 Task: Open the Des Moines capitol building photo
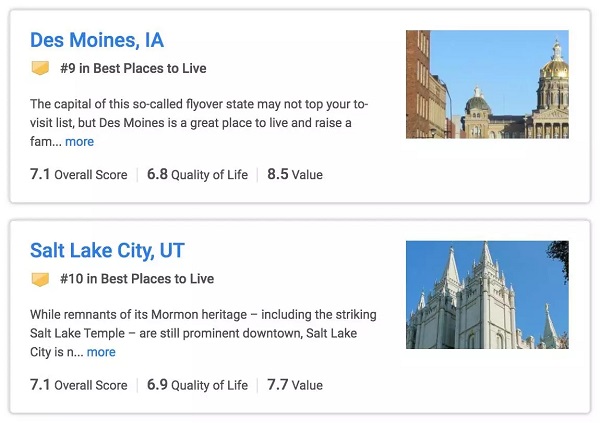487,84
